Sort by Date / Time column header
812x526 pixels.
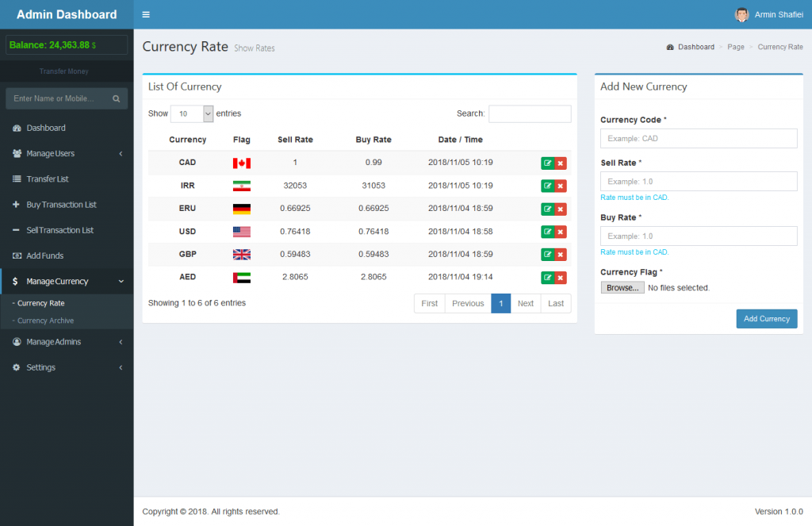pos(461,140)
